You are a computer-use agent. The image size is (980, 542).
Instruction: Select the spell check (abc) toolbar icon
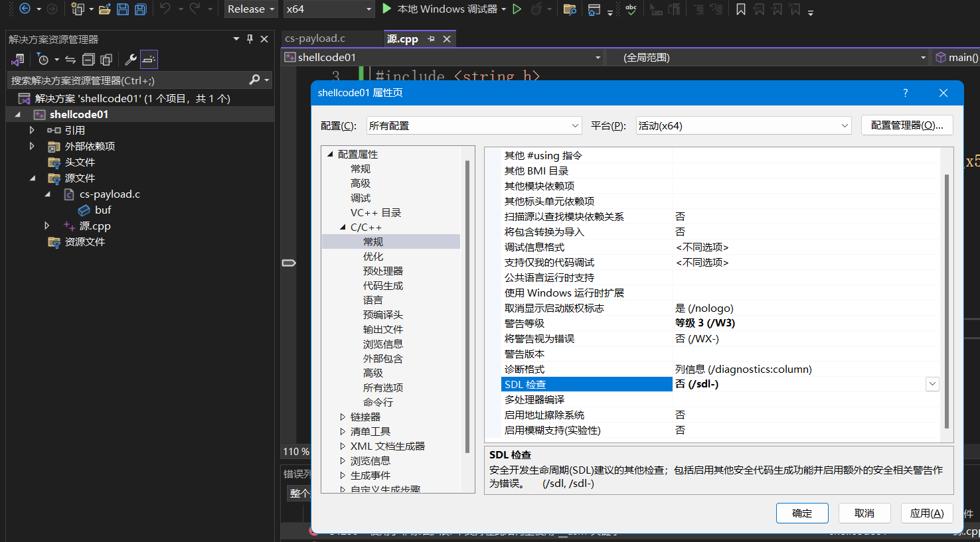pyautogui.click(x=630, y=9)
